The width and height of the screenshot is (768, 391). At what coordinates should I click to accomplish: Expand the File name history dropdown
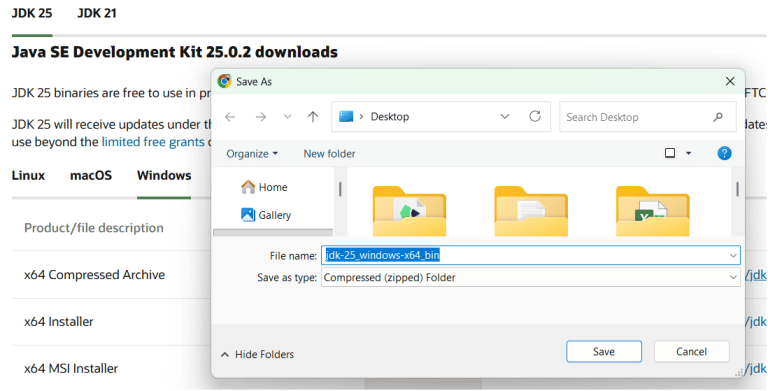pos(733,255)
